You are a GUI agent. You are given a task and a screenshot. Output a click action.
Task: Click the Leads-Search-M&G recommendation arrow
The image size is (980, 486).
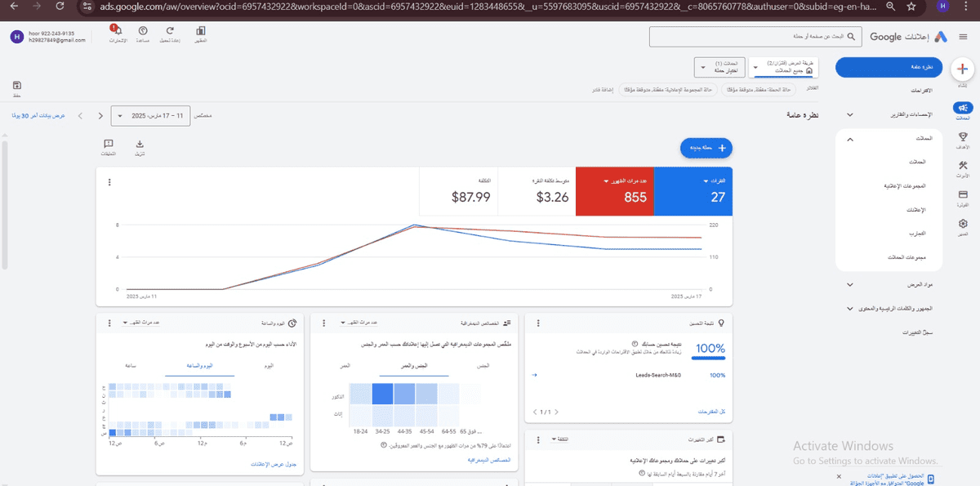533,375
